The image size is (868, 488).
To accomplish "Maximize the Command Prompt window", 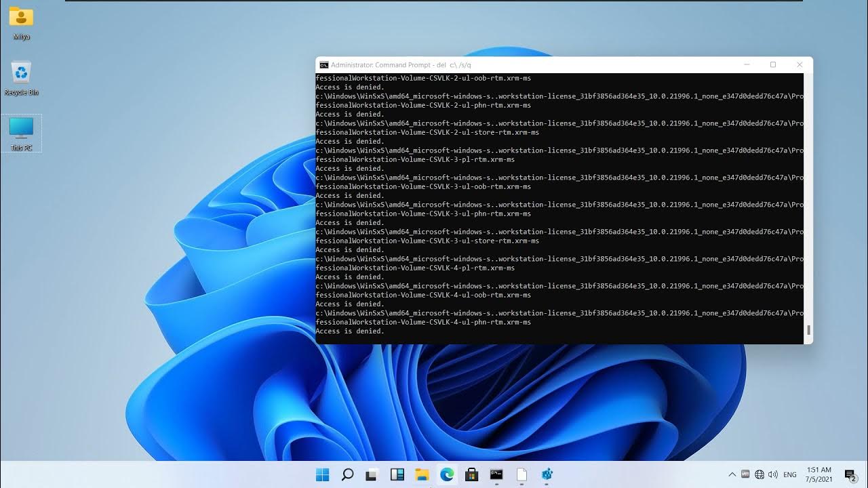I will [773, 65].
